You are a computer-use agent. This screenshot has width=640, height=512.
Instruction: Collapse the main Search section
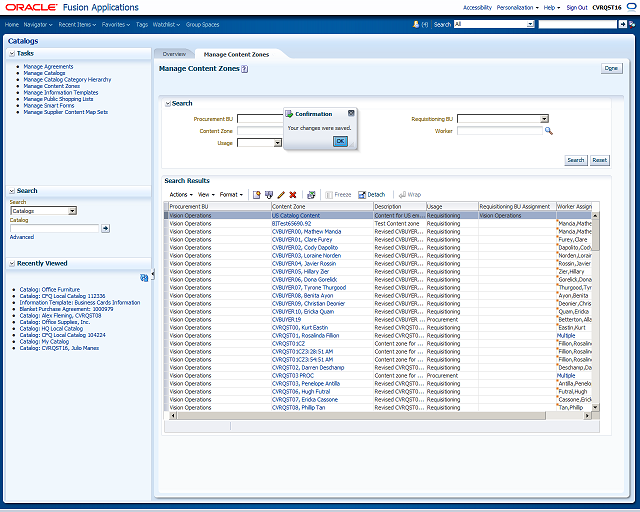coord(168,104)
